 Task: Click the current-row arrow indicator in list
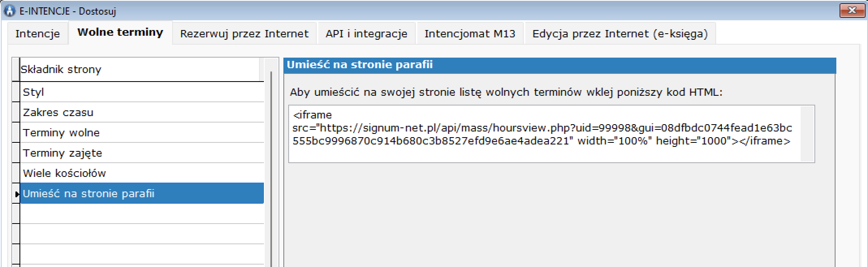[x=17, y=194]
